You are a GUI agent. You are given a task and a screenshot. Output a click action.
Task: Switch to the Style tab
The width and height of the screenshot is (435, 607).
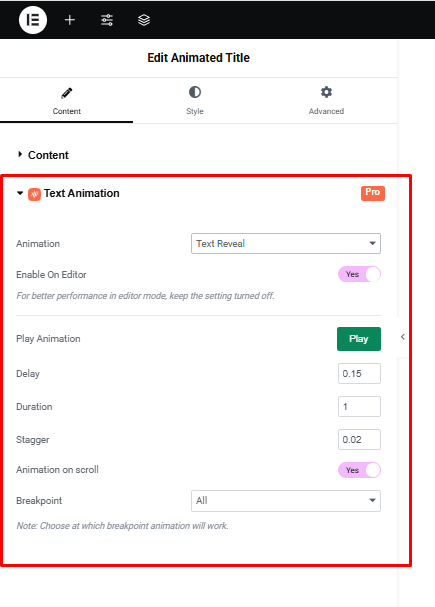[195, 100]
